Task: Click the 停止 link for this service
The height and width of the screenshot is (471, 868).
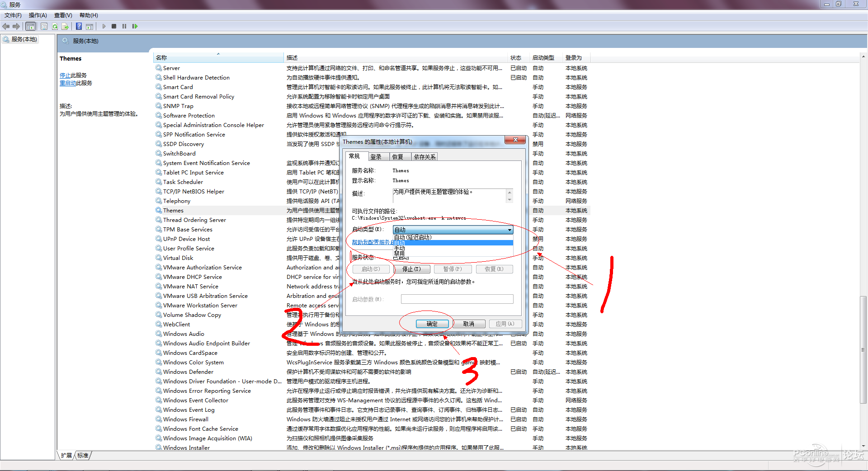Action: tap(65, 75)
